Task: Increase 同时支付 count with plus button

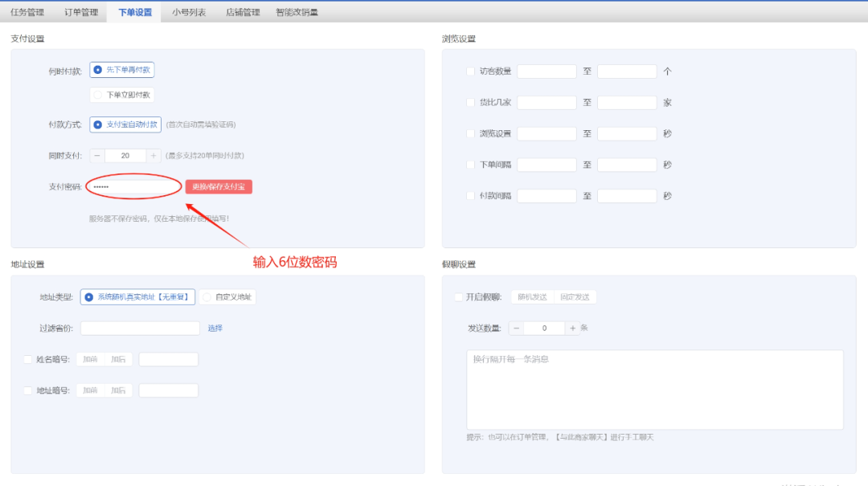Action: click(x=154, y=156)
